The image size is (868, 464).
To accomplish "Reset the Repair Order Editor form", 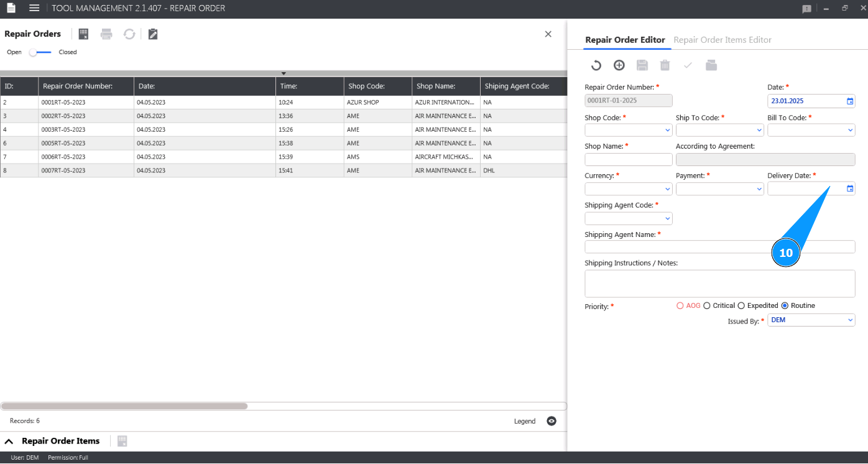I will pyautogui.click(x=596, y=65).
